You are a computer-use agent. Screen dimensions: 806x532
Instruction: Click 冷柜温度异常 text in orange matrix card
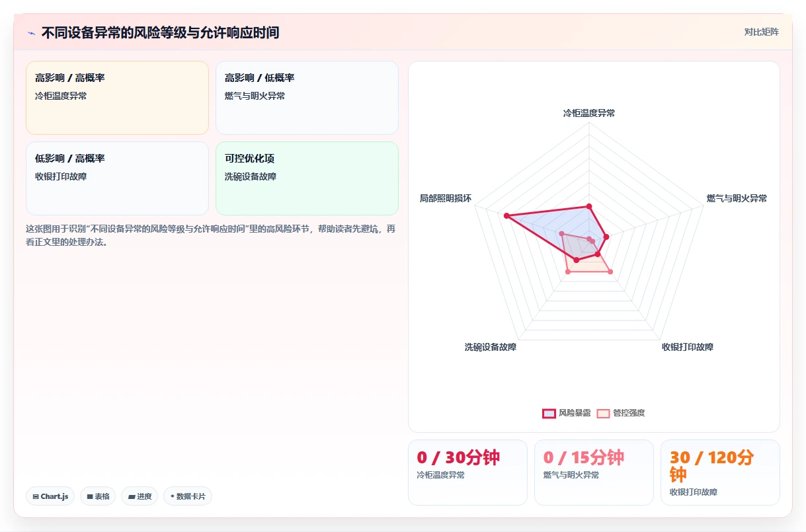point(61,96)
